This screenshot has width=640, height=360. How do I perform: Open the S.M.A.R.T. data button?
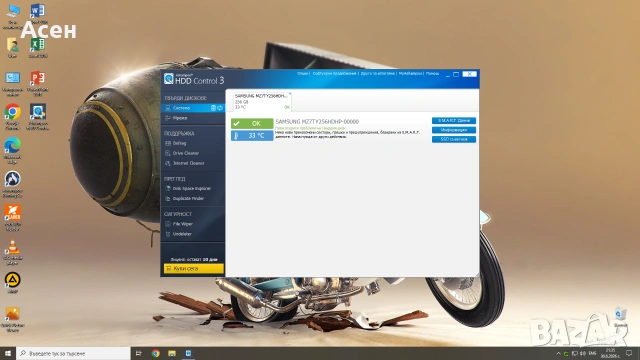click(453, 121)
